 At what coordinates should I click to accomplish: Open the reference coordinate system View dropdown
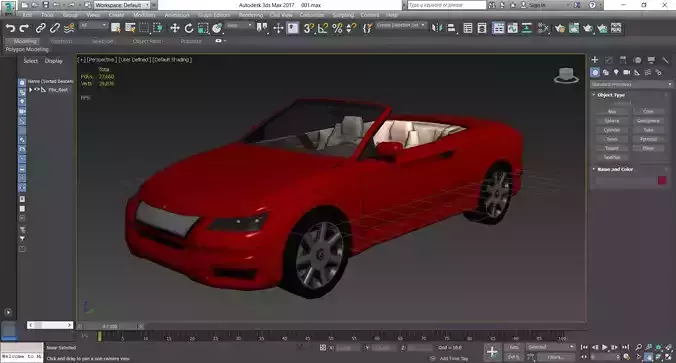coord(239,26)
